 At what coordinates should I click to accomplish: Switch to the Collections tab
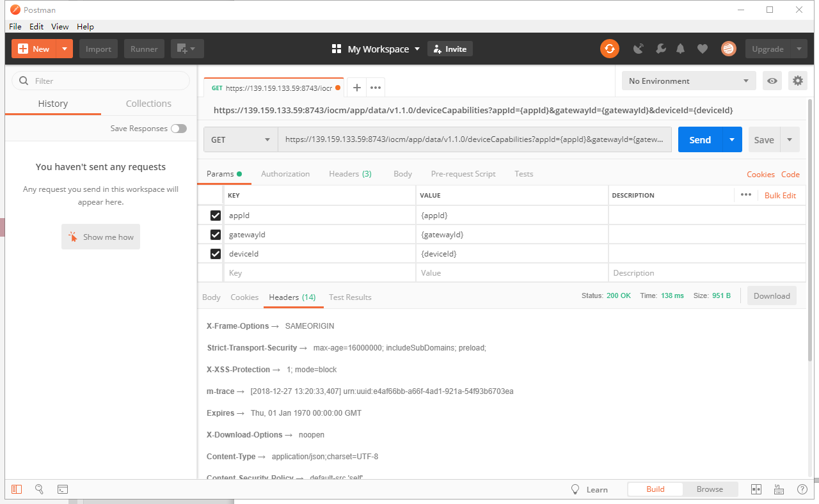point(148,104)
